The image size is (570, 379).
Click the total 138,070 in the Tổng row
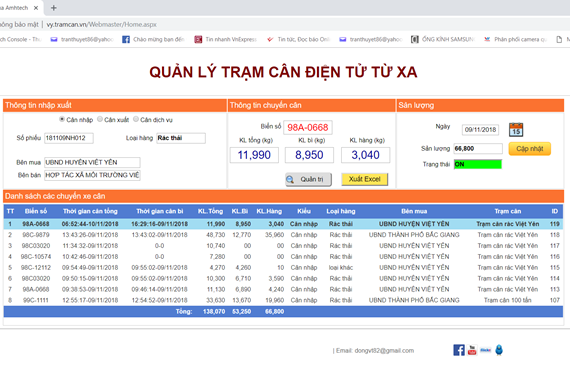214,311
